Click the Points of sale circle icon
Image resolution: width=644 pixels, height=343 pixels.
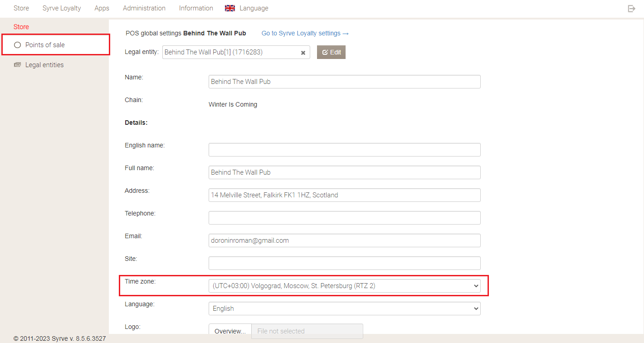click(18, 45)
